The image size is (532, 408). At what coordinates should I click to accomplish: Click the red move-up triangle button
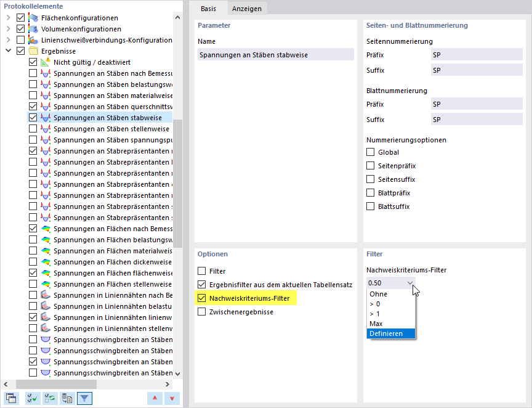pos(155,398)
